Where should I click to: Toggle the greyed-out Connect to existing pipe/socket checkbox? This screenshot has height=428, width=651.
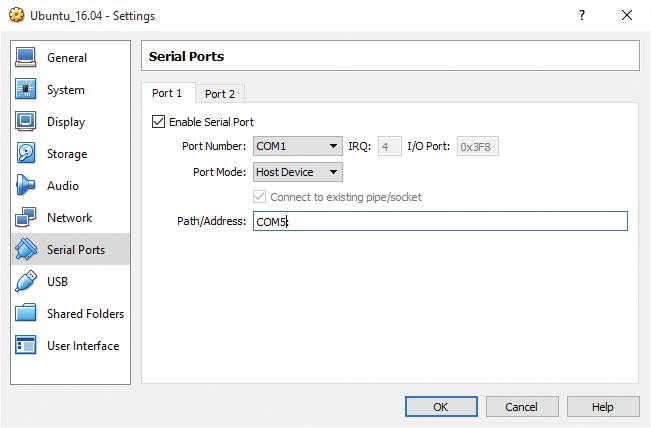click(259, 196)
